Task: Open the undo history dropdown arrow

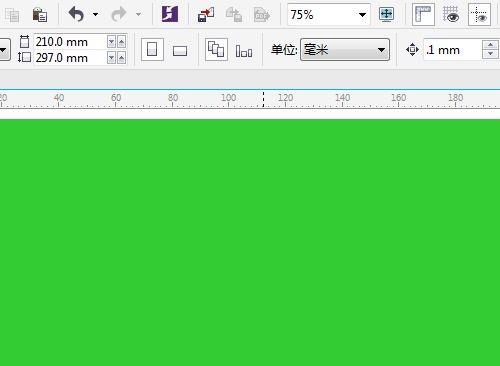Action: point(95,14)
